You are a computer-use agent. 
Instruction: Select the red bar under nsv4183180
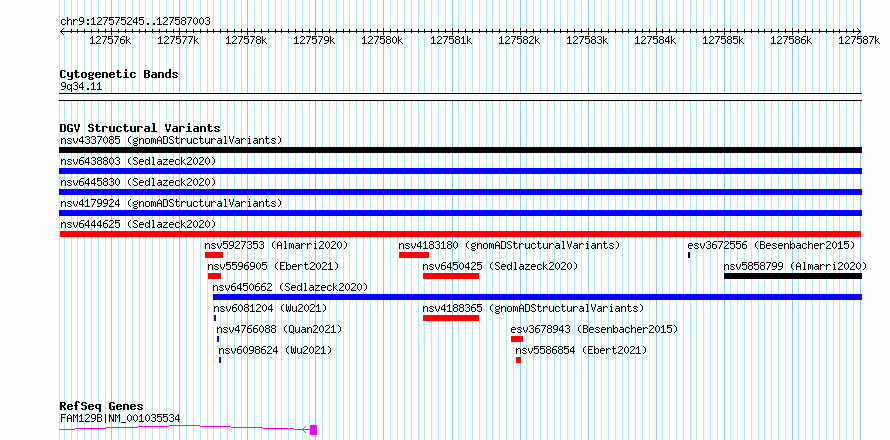414,255
